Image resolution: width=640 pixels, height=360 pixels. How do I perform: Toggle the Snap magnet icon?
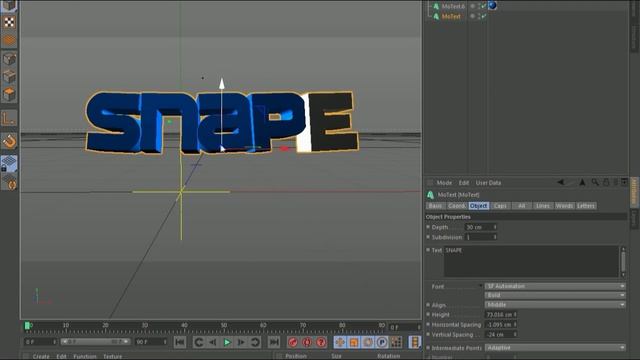pyautogui.click(x=9, y=141)
